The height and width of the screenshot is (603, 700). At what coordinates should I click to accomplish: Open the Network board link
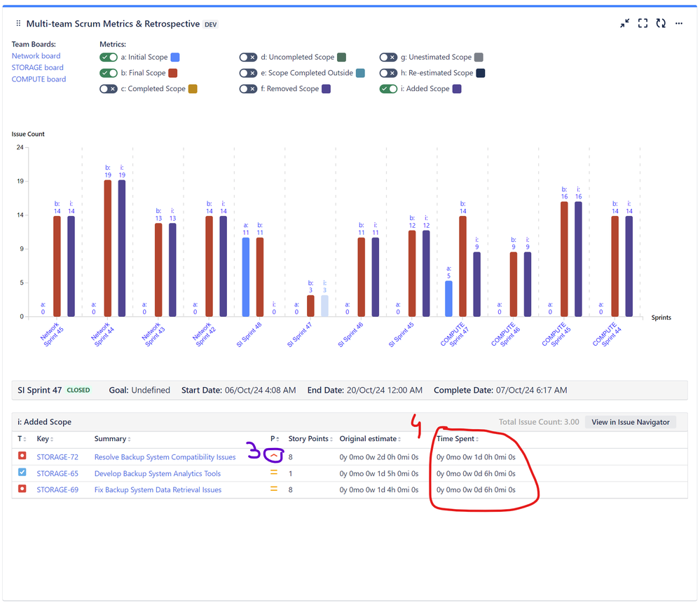click(x=36, y=56)
